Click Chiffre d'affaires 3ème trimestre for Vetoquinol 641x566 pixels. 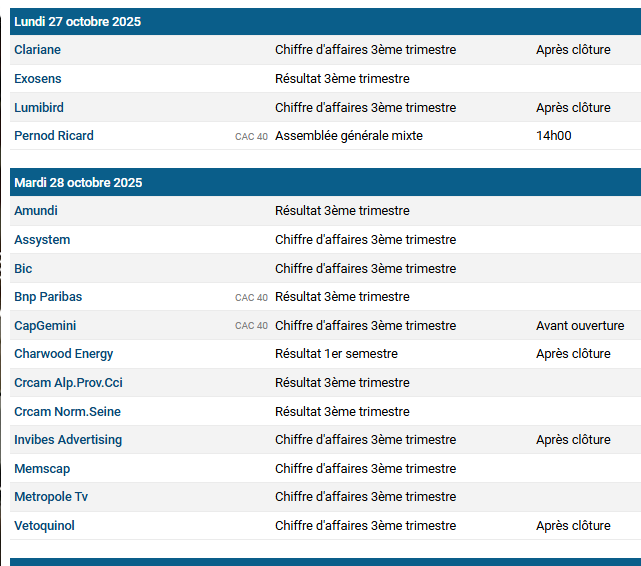[x=365, y=526]
